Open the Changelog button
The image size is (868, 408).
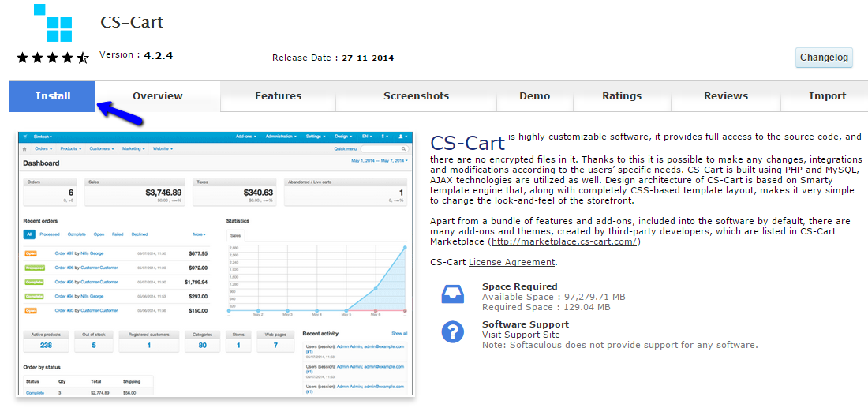(x=824, y=58)
